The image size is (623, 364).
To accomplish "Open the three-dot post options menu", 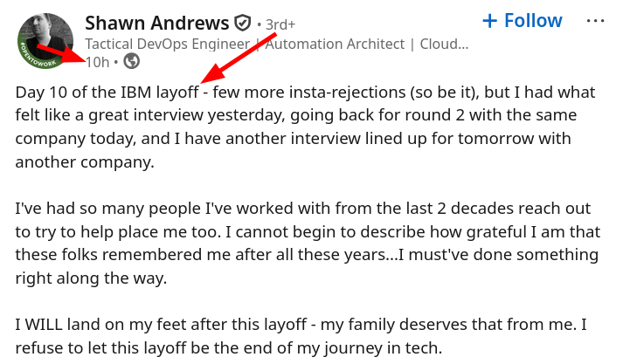I will pyautogui.click(x=595, y=21).
